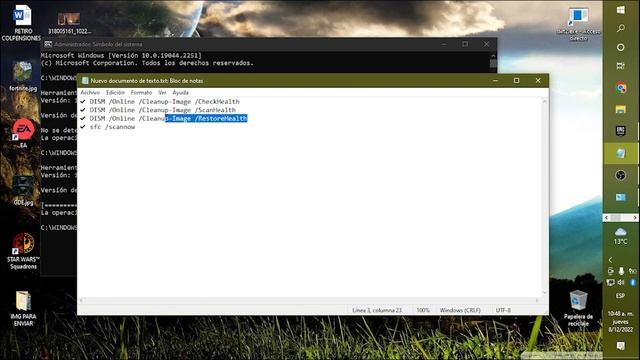Image resolution: width=640 pixels, height=360 pixels.
Task: Open the notification center icon
Action: click(x=620, y=346)
